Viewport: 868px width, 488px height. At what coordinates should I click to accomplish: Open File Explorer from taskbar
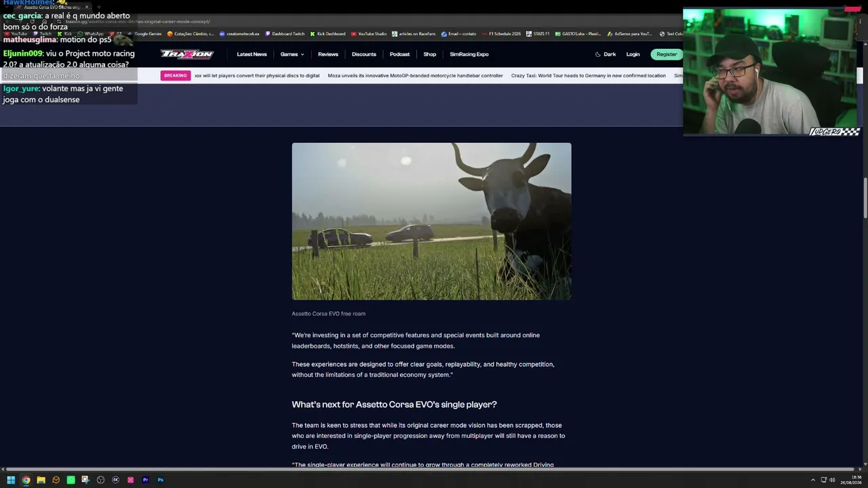tap(41, 480)
